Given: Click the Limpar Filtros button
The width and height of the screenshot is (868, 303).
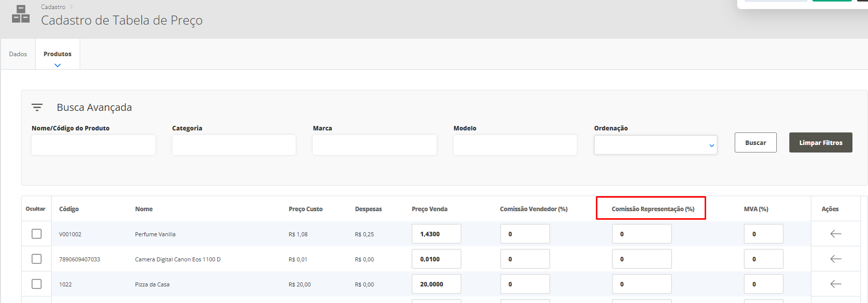Looking at the screenshot, I should click(820, 142).
